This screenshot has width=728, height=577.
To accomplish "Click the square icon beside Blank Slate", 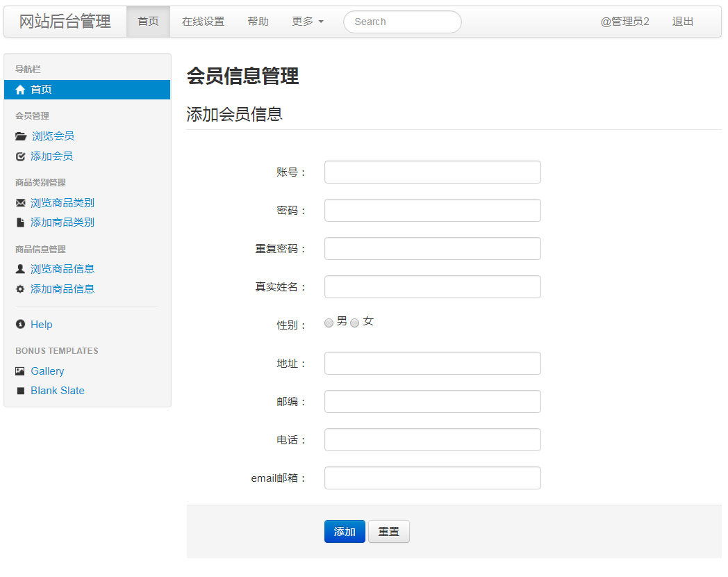I will point(20,391).
